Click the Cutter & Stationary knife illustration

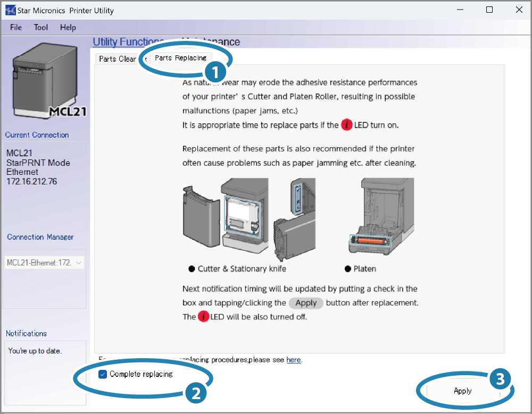tap(250, 219)
